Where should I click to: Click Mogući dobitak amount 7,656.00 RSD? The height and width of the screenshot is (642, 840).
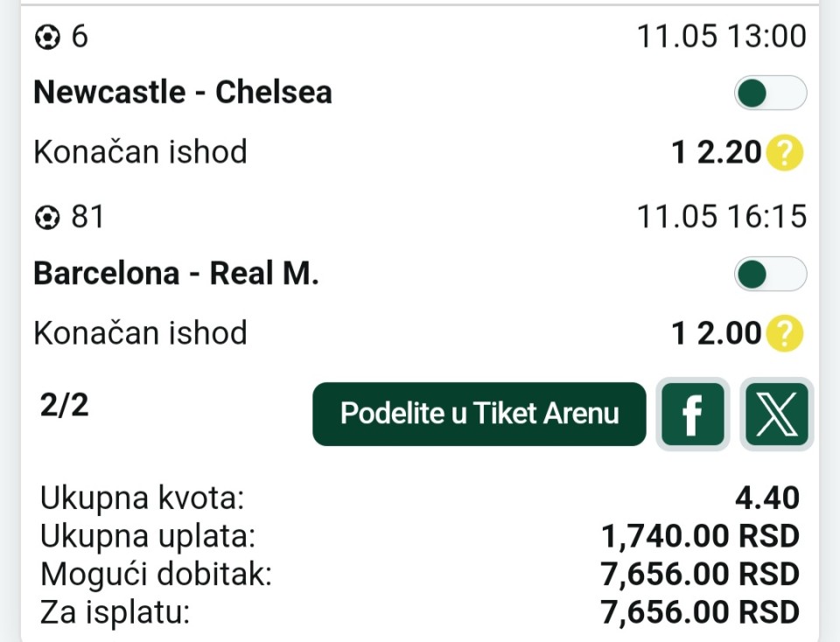[x=700, y=574]
